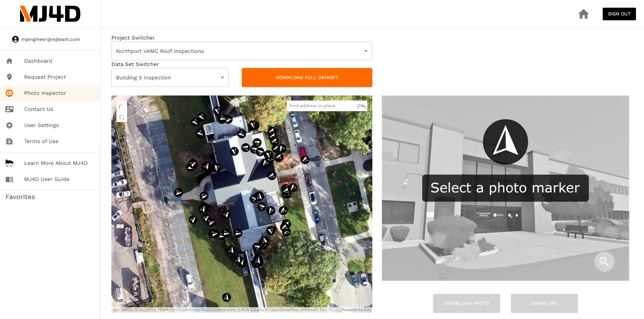Select the lone photo marker at map bottom
This screenshot has width=644, height=319.
(x=226, y=297)
